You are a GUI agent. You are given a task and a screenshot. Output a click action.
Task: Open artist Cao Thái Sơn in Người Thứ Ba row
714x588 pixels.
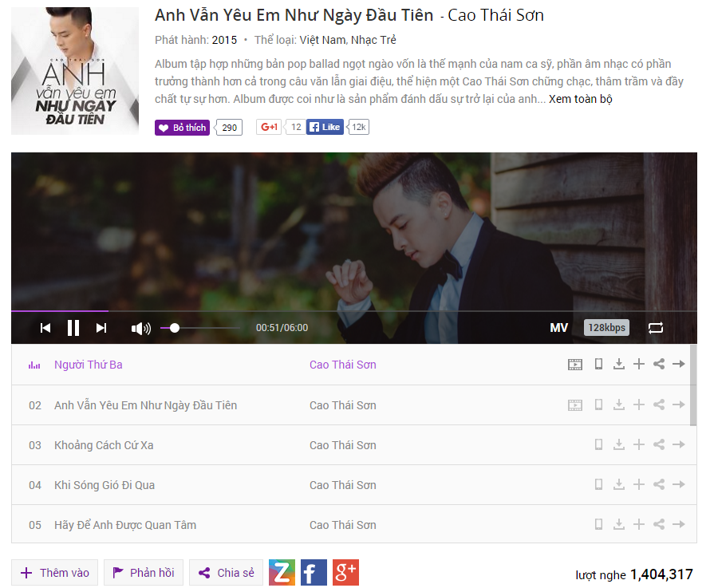(343, 365)
